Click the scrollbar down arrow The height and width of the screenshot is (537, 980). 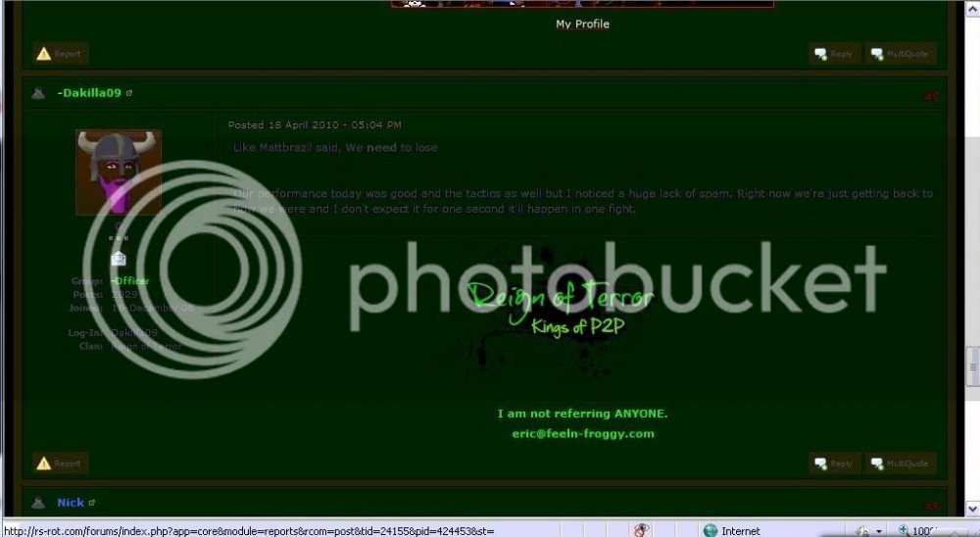coord(972,509)
